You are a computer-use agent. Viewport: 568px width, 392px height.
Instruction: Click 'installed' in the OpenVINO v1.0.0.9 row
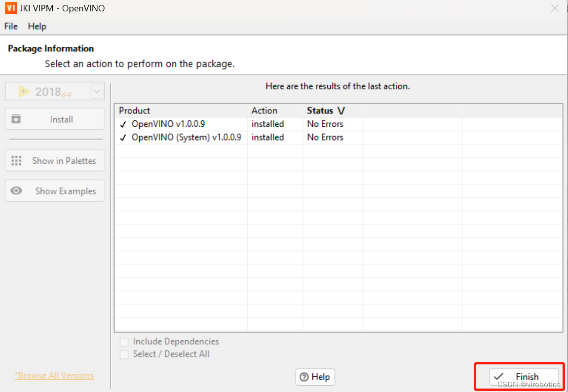[267, 124]
